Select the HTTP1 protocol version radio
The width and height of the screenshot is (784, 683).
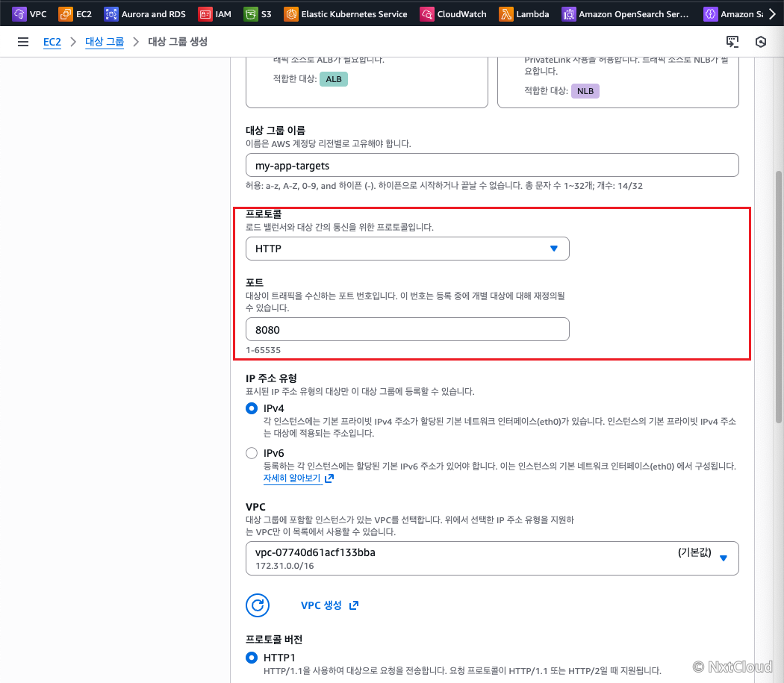(252, 658)
